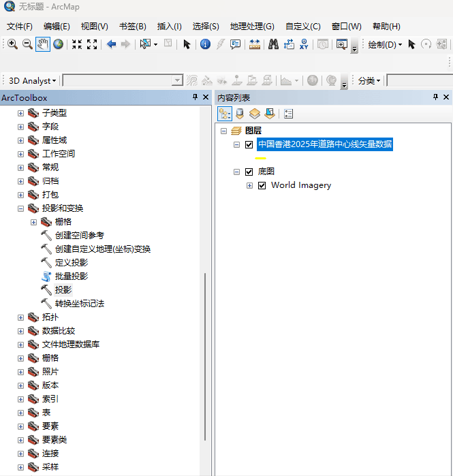Open the 视图(V) menu
453x476 pixels.
click(95, 27)
